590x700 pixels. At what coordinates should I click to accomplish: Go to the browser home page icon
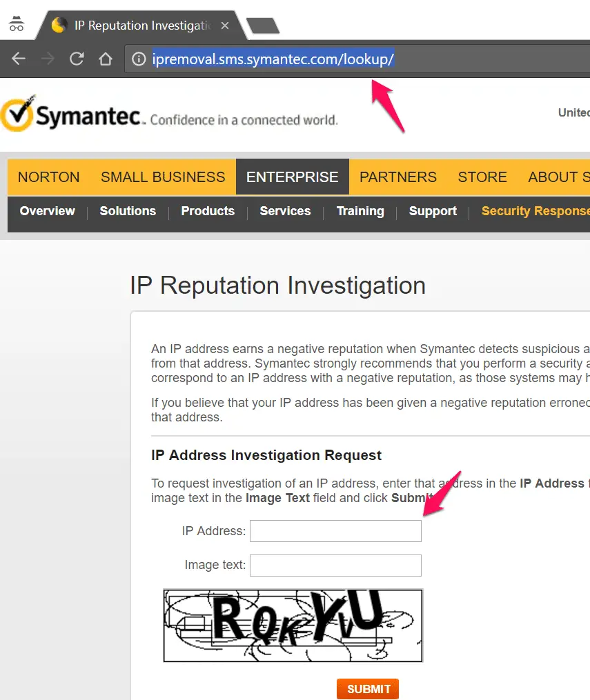pyautogui.click(x=106, y=59)
